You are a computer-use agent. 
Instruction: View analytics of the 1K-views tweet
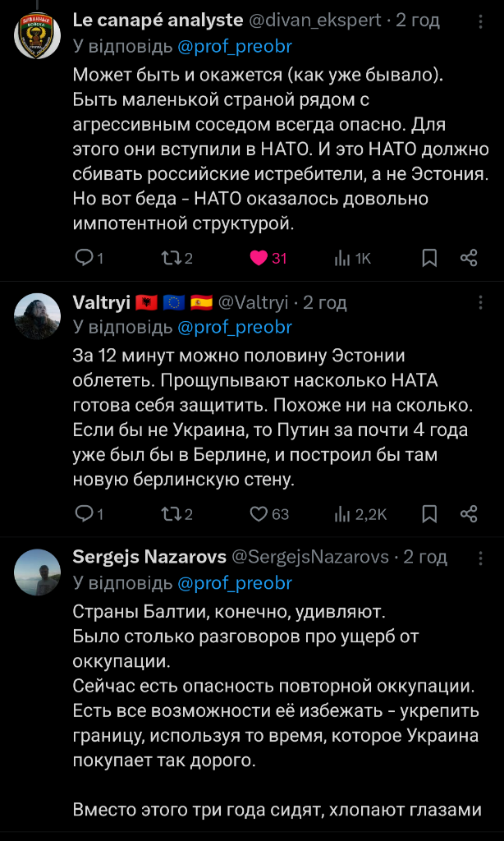coord(342,258)
